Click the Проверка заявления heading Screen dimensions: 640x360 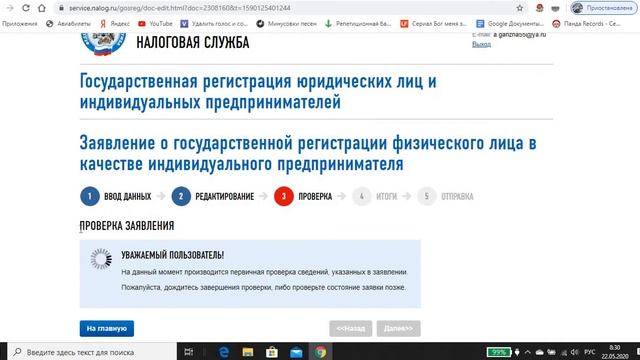[x=127, y=226]
